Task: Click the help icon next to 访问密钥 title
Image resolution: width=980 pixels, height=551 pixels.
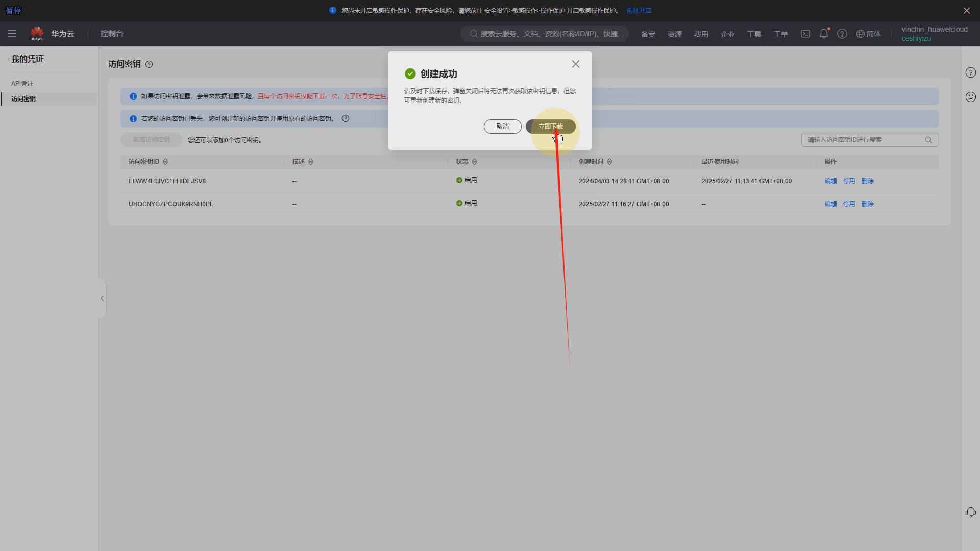Action: 149,64
